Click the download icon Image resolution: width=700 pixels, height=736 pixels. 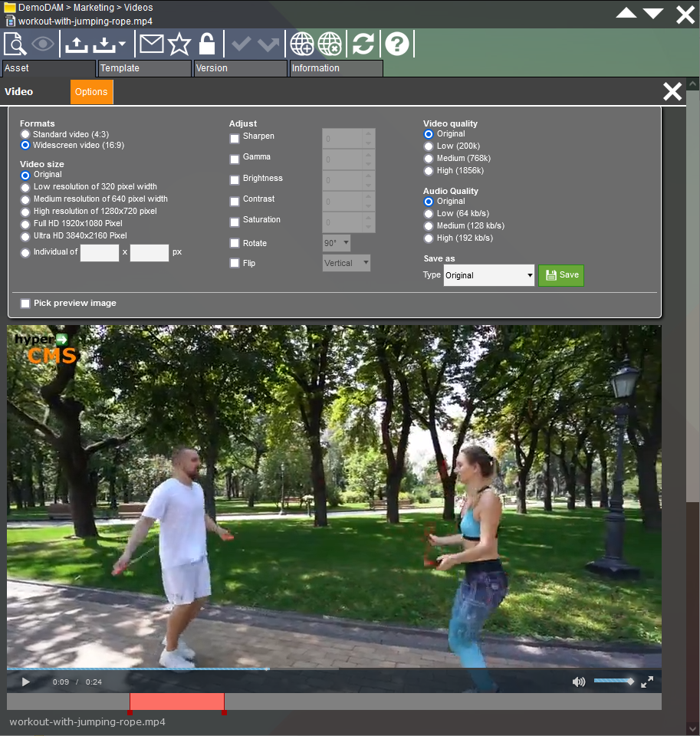pos(104,44)
